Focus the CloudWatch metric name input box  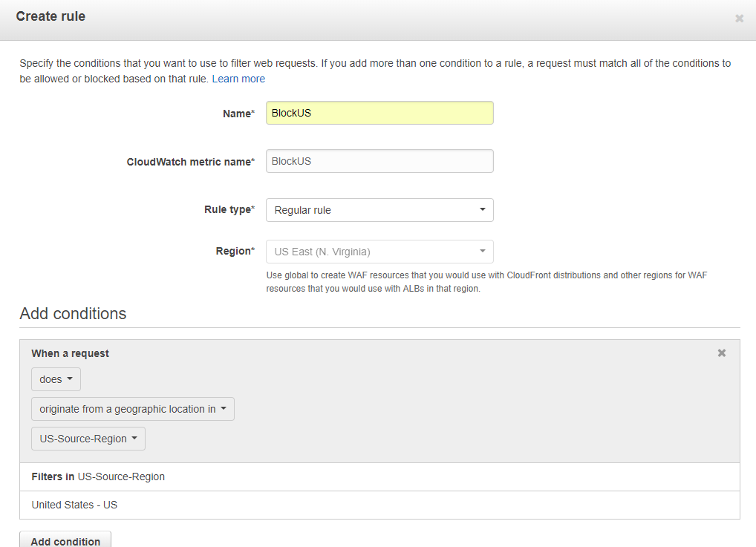point(379,161)
